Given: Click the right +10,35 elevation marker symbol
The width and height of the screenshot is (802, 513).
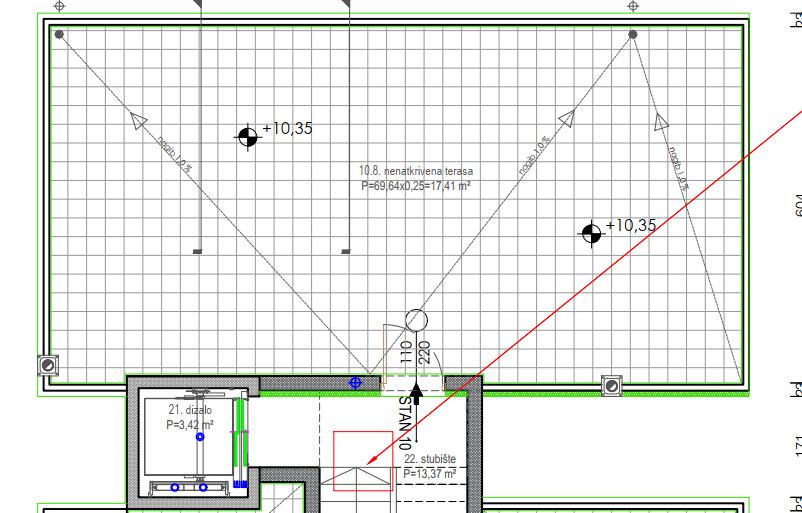Looking at the screenshot, I should click(592, 234).
